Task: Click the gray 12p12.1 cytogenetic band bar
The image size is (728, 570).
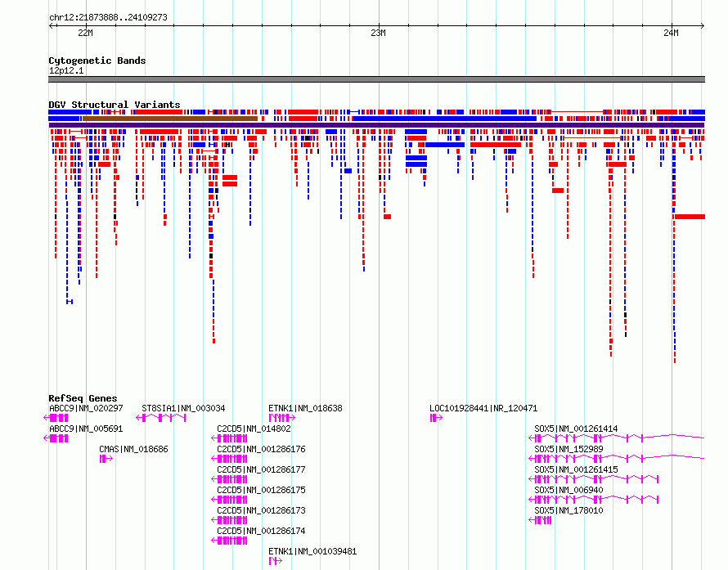Action: click(376, 79)
